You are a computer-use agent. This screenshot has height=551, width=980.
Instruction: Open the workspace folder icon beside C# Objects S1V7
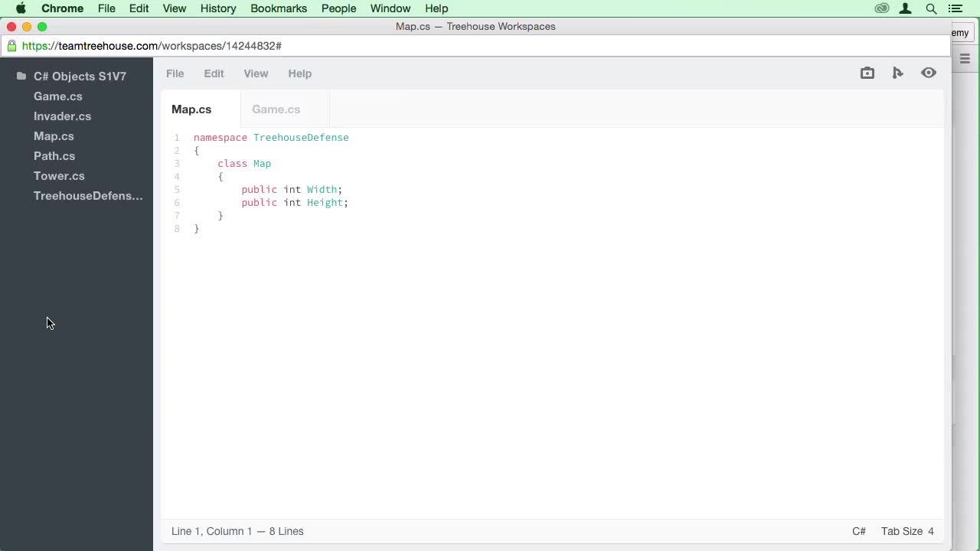click(x=21, y=76)
